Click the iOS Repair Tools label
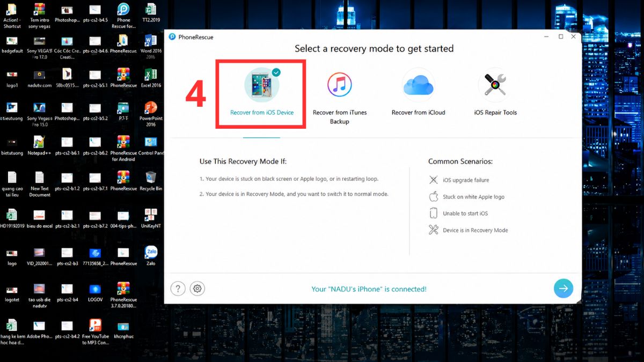644x362 pixels. coord(495,113)
